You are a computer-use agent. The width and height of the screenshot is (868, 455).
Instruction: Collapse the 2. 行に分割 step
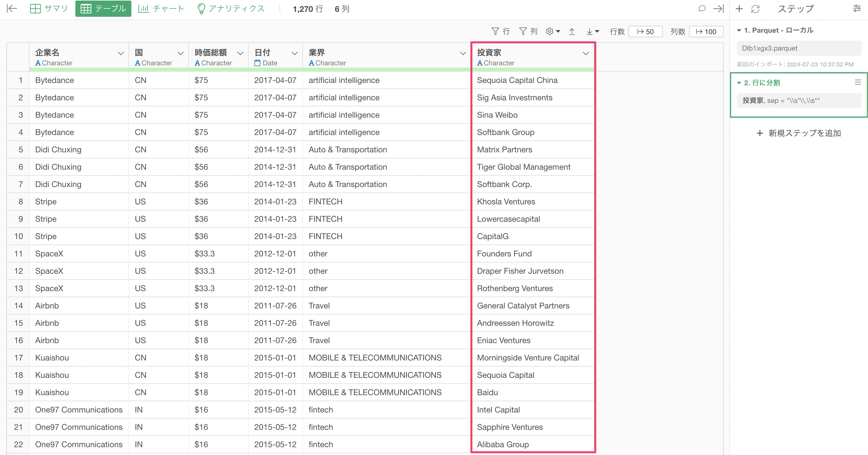pos(739,83)
